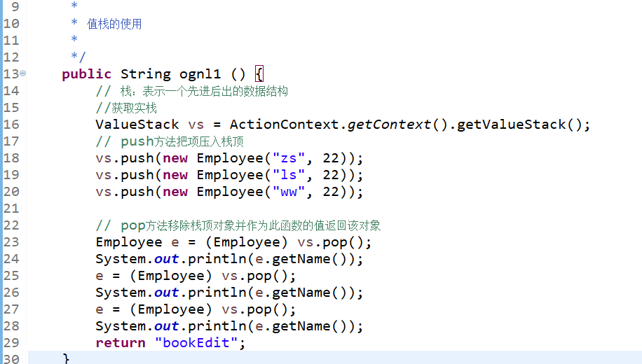Click "Employee e" declaration on line 23
Image resolution: width=642 pixels, height=364 pixels.
tap(137, 242)
